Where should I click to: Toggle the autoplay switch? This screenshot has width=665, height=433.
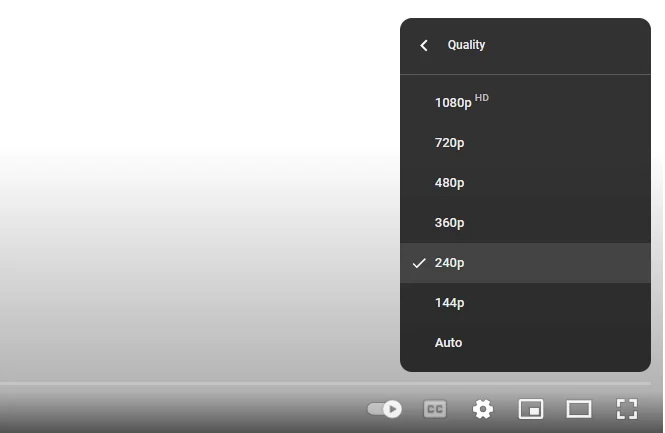[384, 408]
